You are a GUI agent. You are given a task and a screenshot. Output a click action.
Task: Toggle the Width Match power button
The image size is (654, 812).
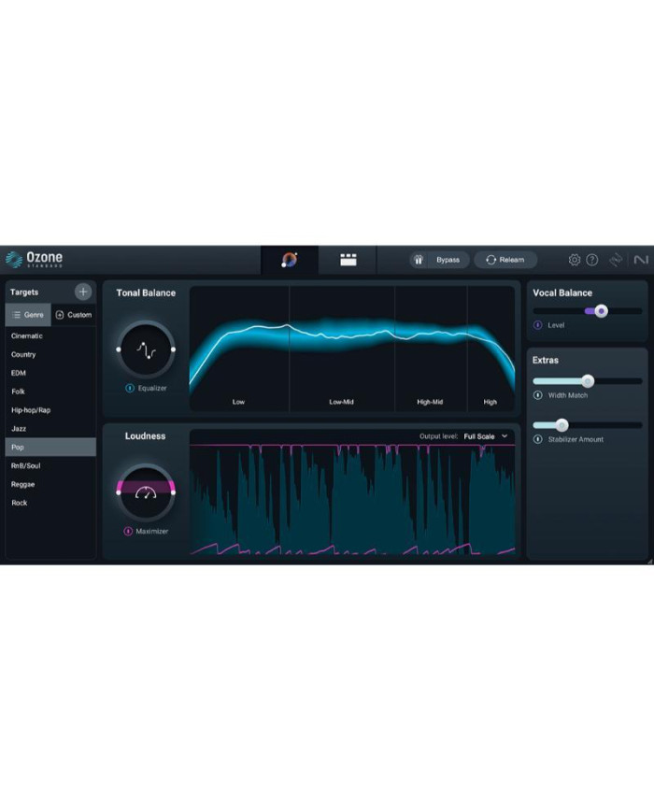point(538,395)
